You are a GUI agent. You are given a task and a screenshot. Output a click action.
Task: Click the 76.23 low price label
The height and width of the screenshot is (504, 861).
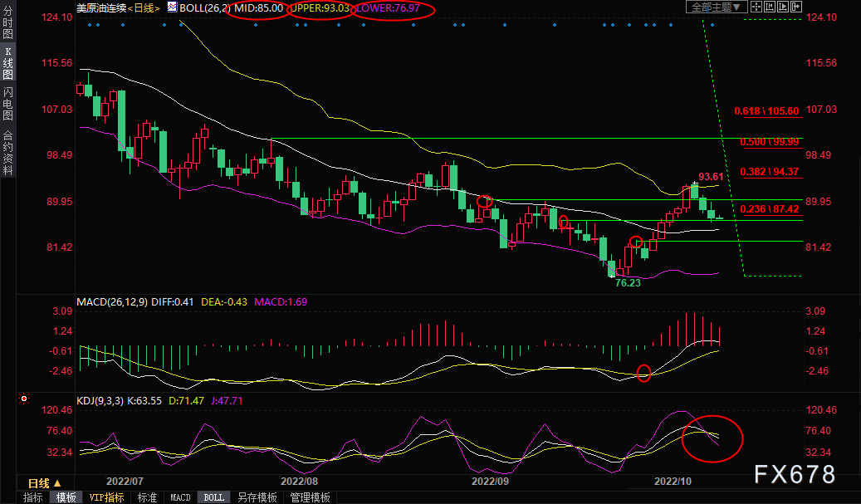pyautogui.click(x=628, y=283)
